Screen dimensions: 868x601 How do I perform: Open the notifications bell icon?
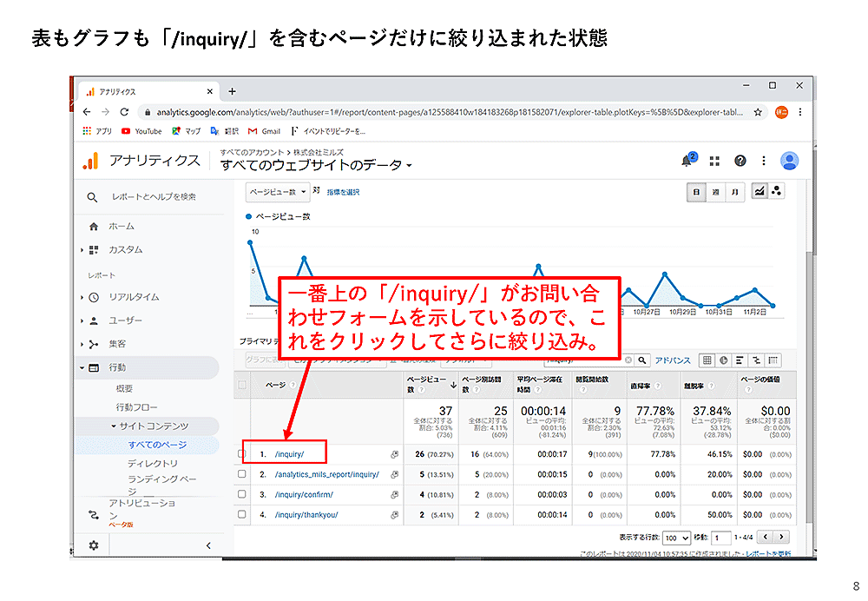coord(687,161)
